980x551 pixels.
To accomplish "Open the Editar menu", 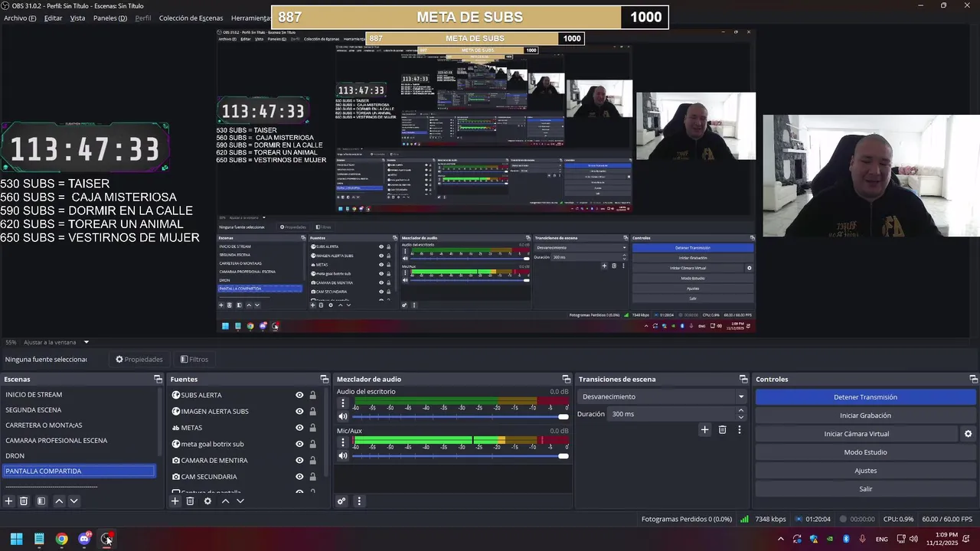I will (53, 18).
